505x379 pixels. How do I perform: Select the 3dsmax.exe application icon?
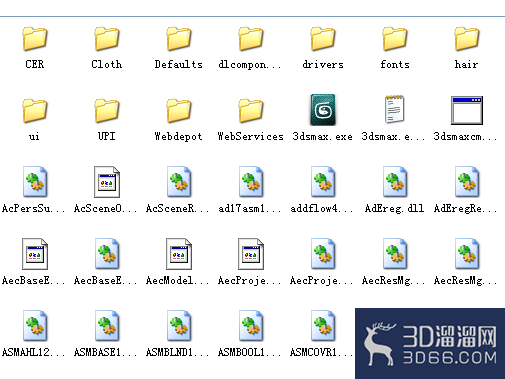[323, 110]
